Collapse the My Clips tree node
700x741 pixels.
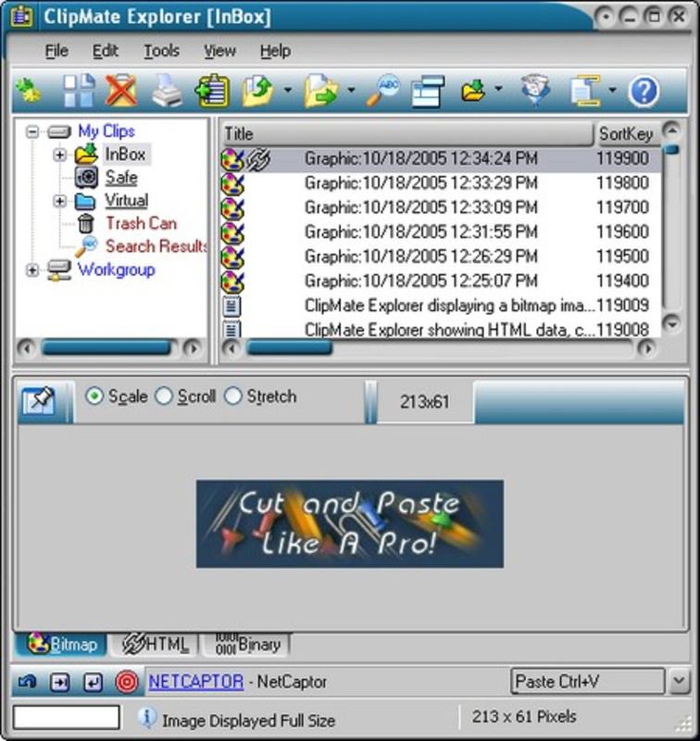(32, 132)
